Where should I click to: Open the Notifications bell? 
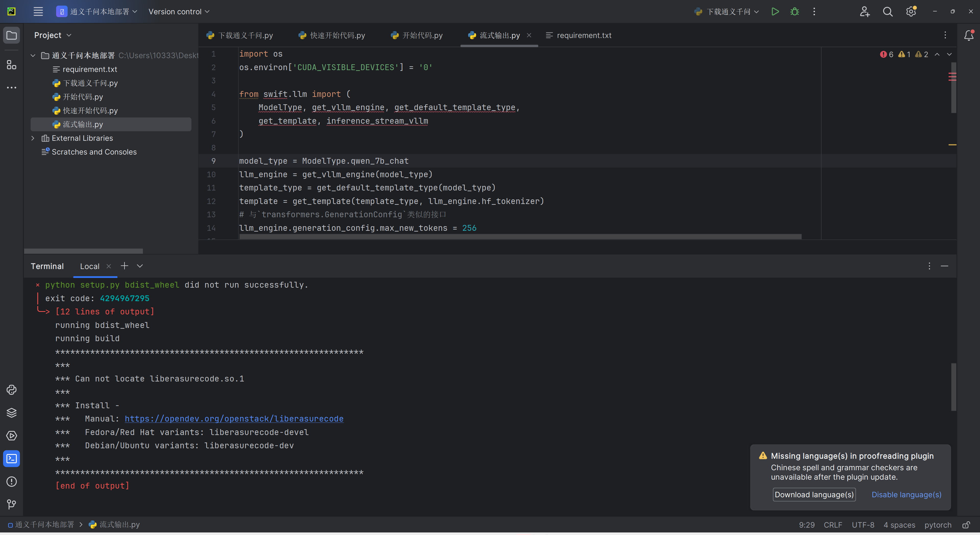969,35
